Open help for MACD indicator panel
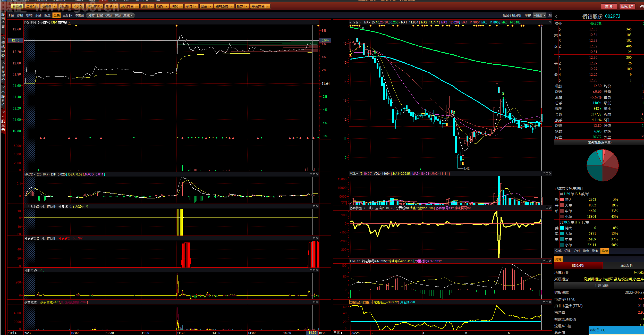 (311, 174)
